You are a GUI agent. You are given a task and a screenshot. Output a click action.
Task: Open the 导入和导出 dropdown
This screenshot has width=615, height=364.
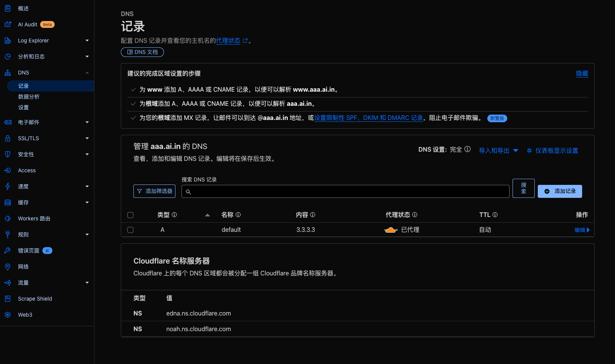point(498,150)
